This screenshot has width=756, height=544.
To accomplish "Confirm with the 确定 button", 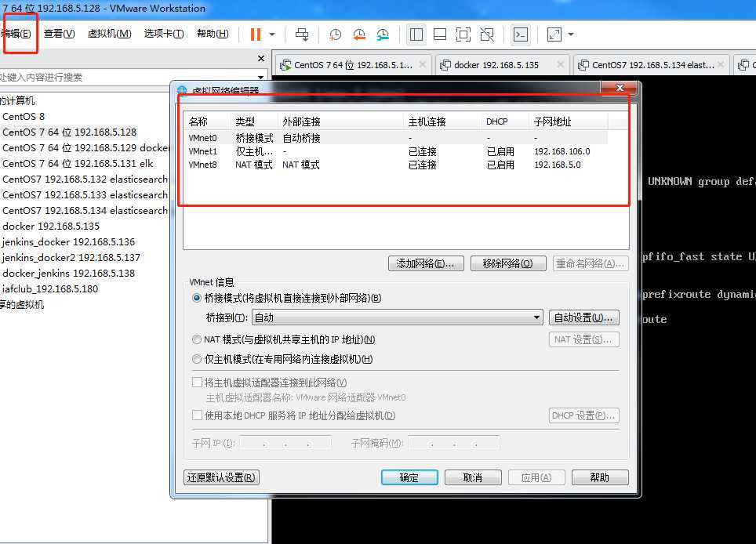I will click(x=409, y=477).
